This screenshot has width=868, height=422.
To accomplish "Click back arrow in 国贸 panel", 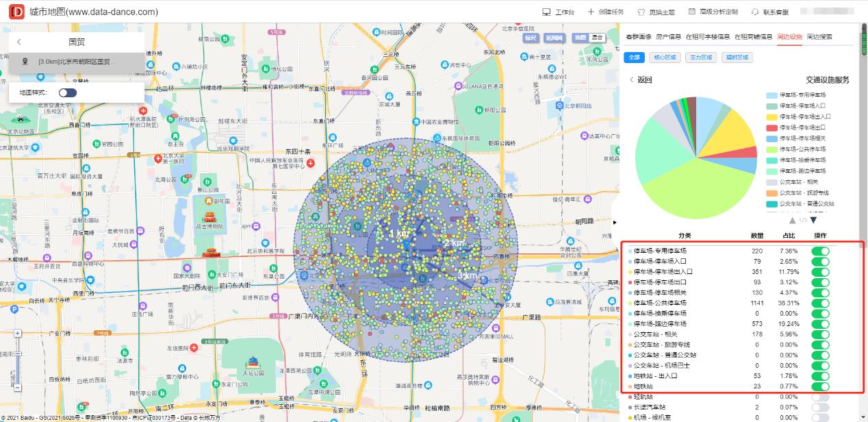I will (x=19, y=42).
